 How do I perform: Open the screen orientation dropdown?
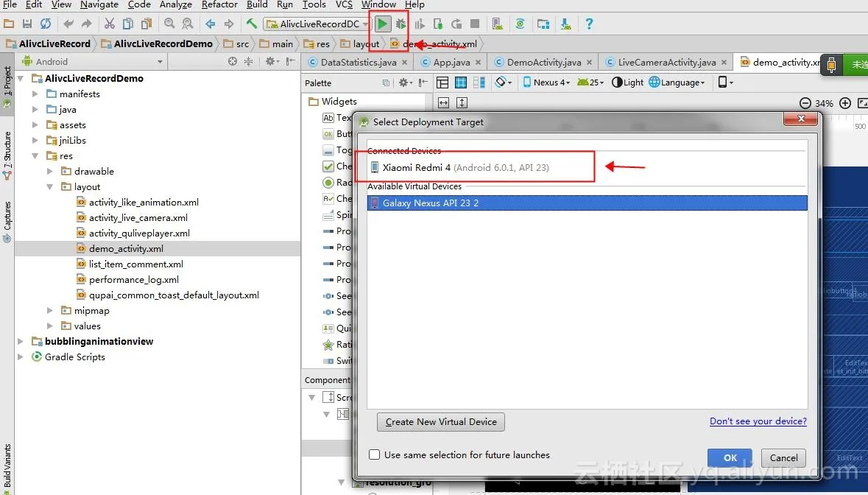(503, 82)
